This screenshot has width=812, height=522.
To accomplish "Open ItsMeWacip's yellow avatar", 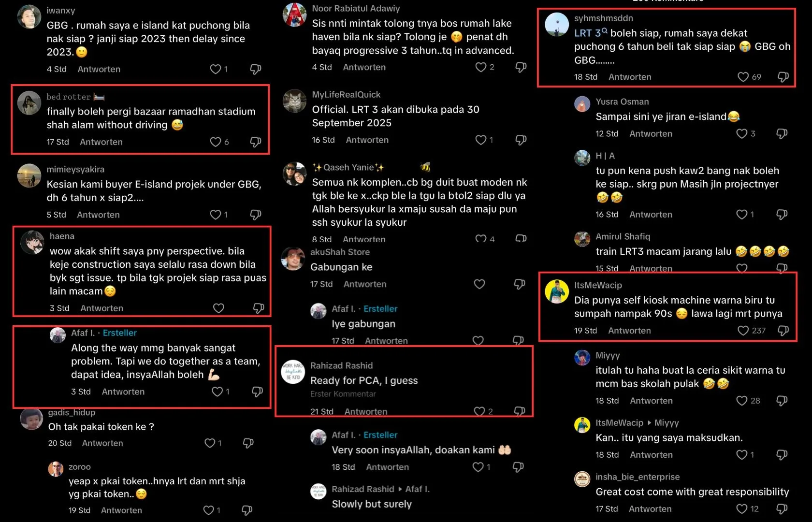I will (557, 291).
